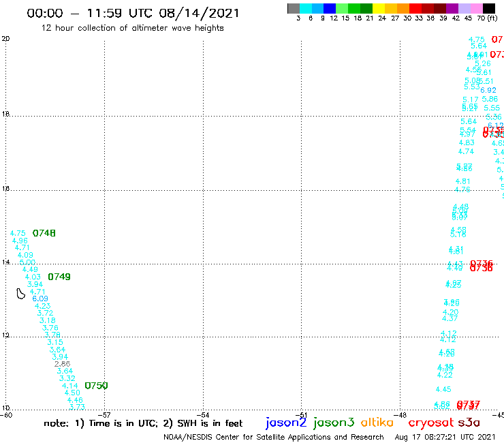Select the 'jason3' satellite legend label
Viewport: 504px width, 443px height.
[334, 423]
